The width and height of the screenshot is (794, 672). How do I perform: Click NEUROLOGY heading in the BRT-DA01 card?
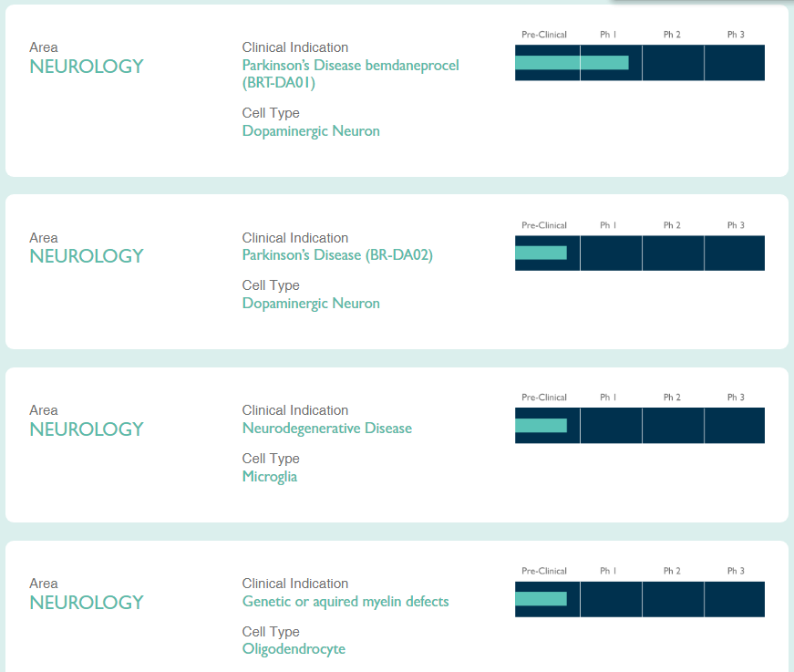[x=87, y=67]
